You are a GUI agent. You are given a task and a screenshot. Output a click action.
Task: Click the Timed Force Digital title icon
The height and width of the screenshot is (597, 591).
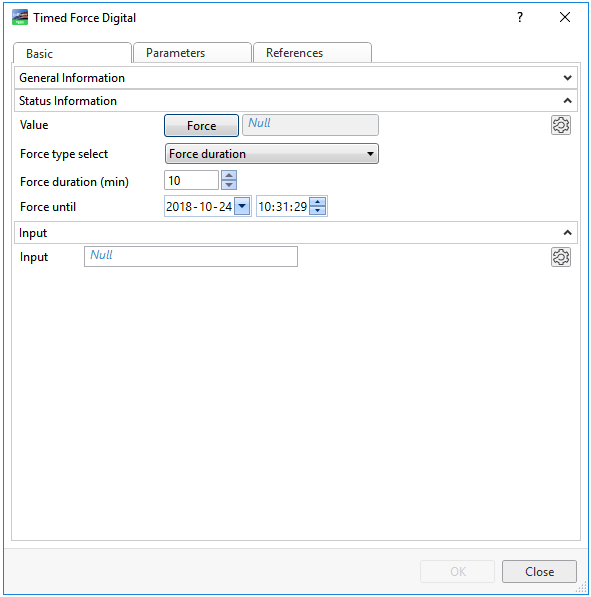point(20,18)
